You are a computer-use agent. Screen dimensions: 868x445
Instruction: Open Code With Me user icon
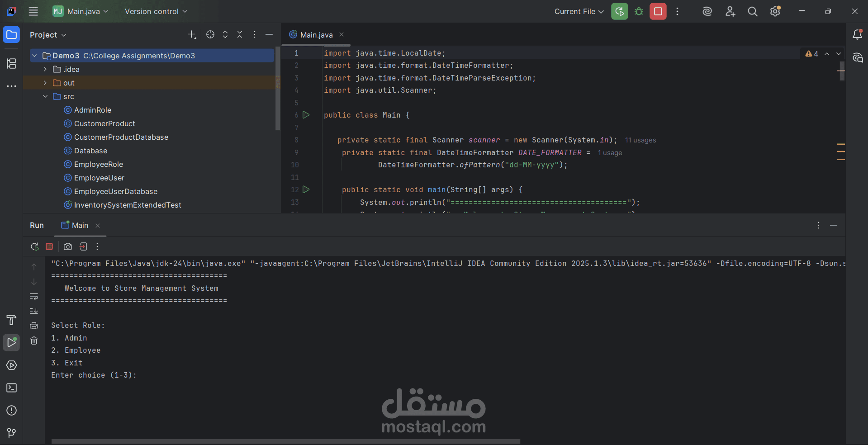click(x=730, y=11)
